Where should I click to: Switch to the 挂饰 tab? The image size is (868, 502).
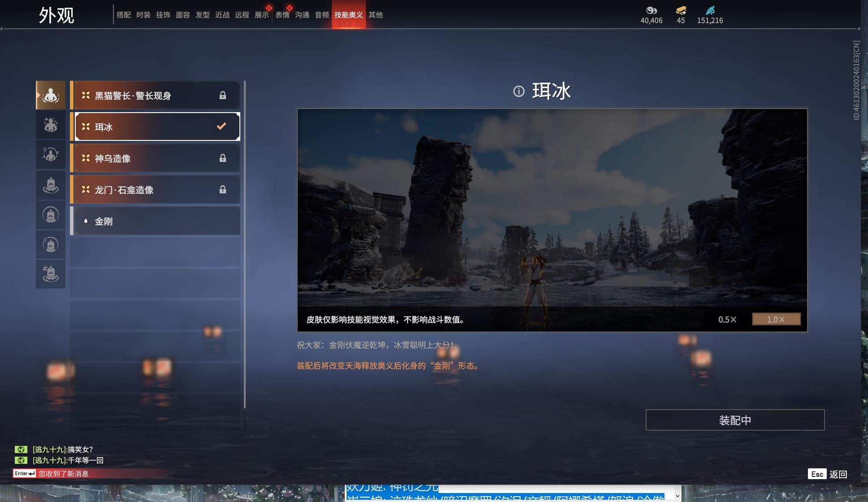point(163,15)
